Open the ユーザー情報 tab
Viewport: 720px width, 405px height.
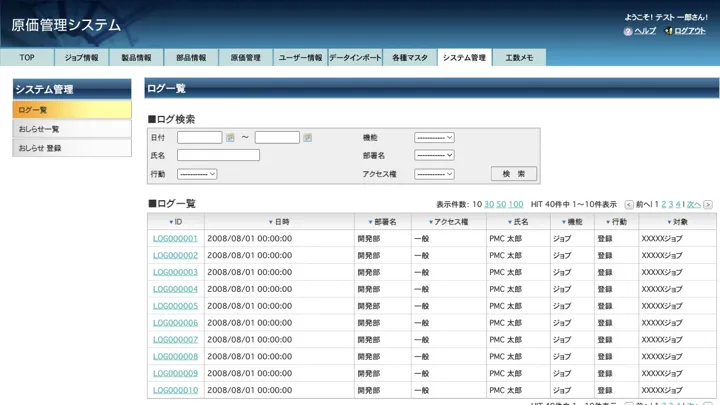[x=300, y=57]
